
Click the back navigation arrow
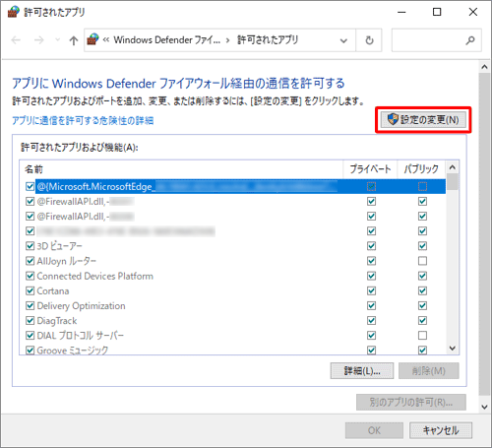pyautogui.click(x=16, y=40)
